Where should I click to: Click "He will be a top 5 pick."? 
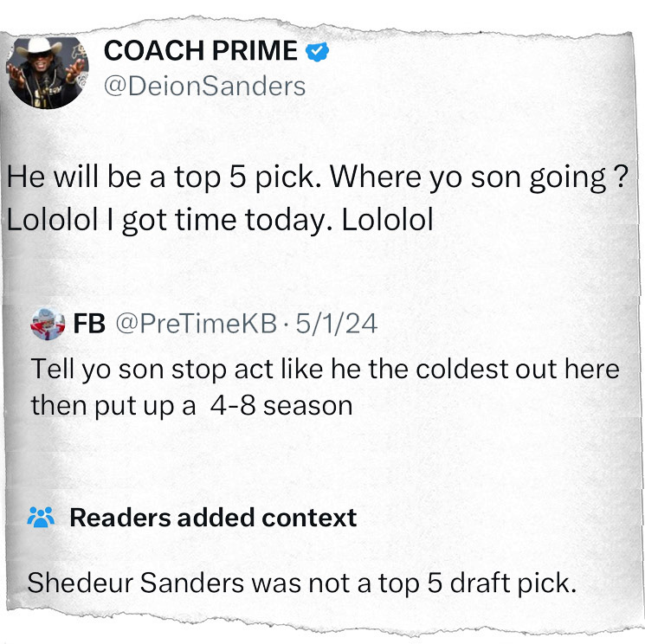pyautogui.click(x=164, y=178)
